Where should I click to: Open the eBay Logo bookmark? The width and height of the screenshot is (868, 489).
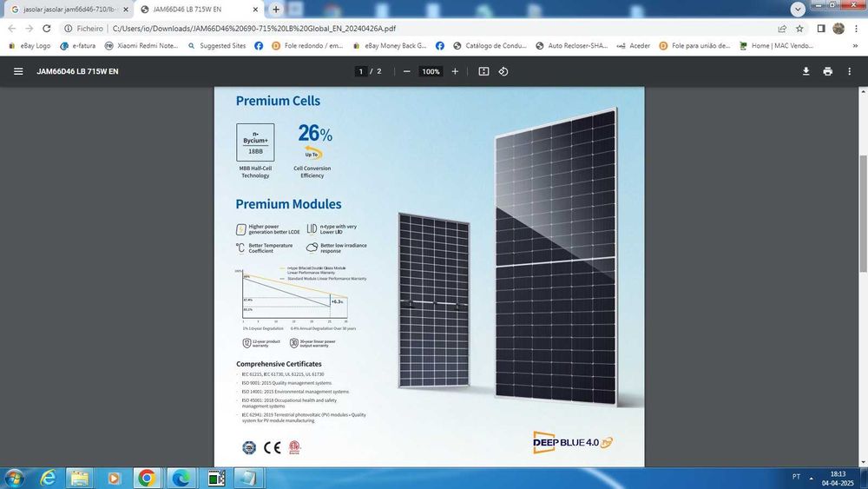[30, 45]
